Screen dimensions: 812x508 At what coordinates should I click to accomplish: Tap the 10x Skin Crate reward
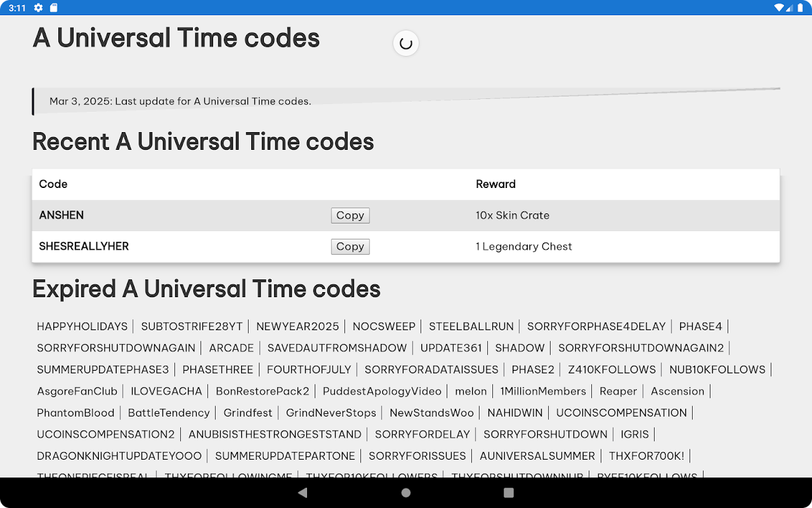[513, 215]
